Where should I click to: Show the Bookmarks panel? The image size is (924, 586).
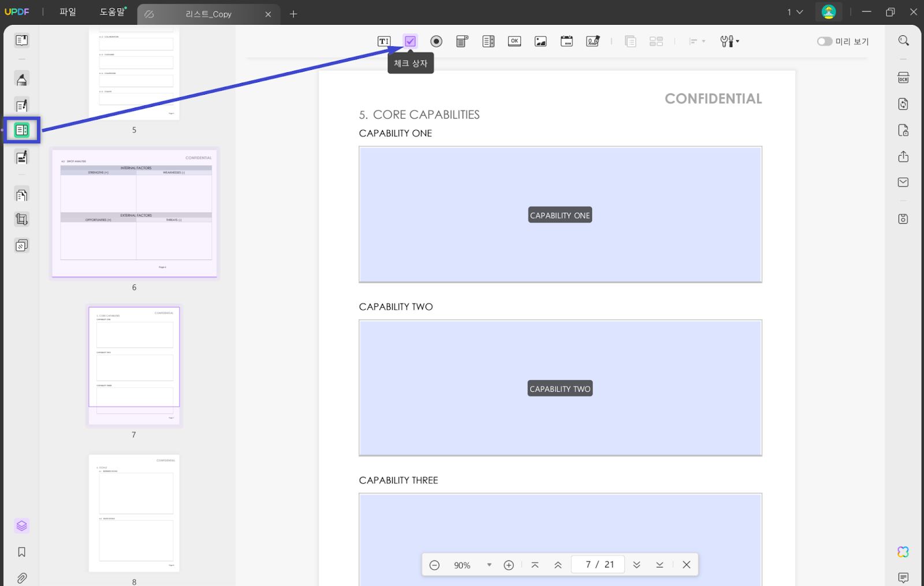(21, 552)
